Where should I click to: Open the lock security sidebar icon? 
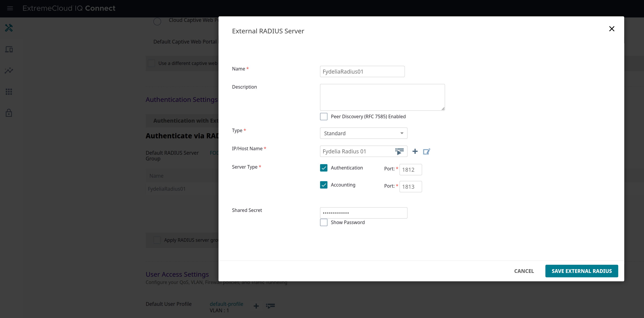tap(9, 113)
